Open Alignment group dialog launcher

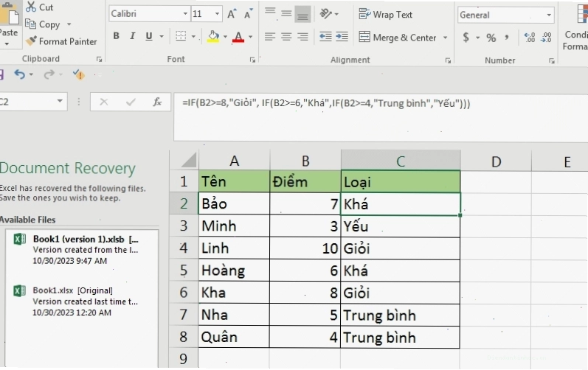pyautogui.click(x=448, y=60)
